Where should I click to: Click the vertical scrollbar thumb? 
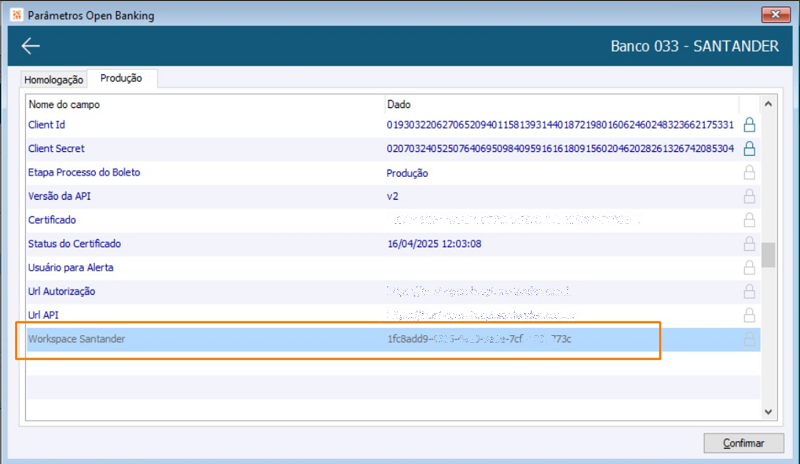tap(768, 255)
